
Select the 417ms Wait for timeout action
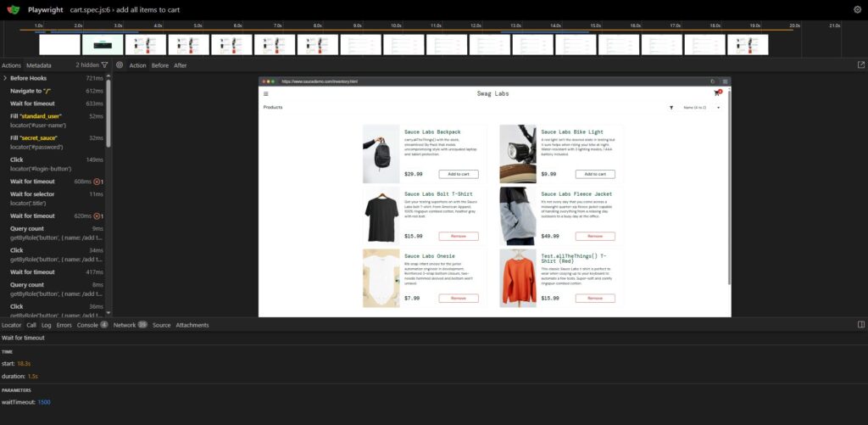pyautogui.click(x=53, y=272)
